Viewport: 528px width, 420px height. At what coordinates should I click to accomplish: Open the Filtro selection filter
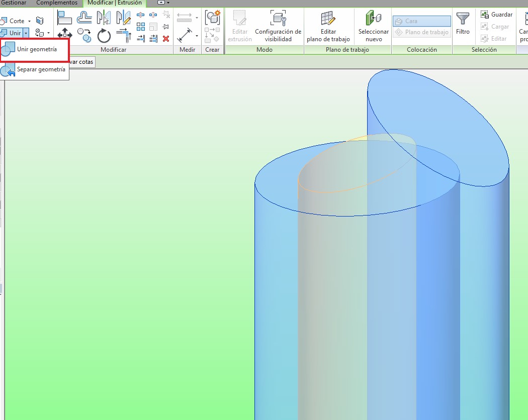click(x=463, y=24)
